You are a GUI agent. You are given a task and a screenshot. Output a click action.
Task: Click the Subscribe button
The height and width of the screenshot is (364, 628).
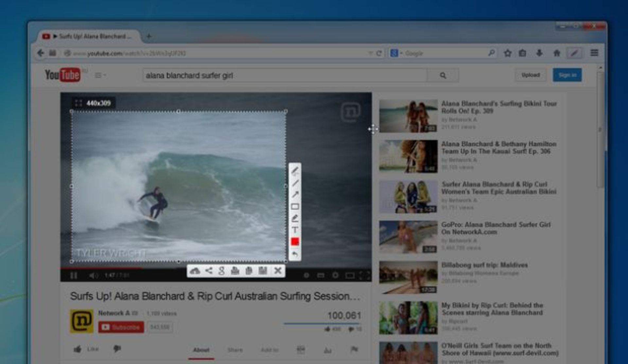click(121, 327)
